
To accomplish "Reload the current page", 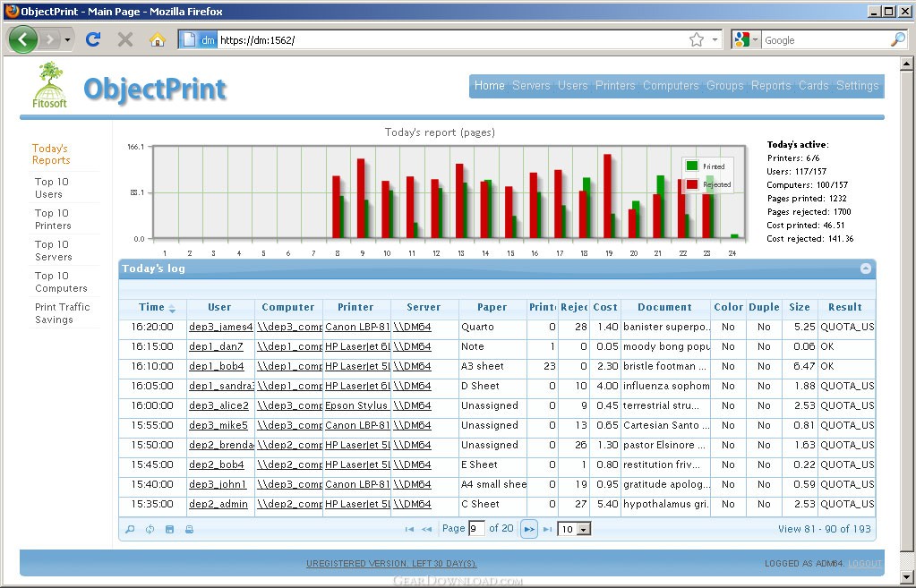I will point(93,39).
